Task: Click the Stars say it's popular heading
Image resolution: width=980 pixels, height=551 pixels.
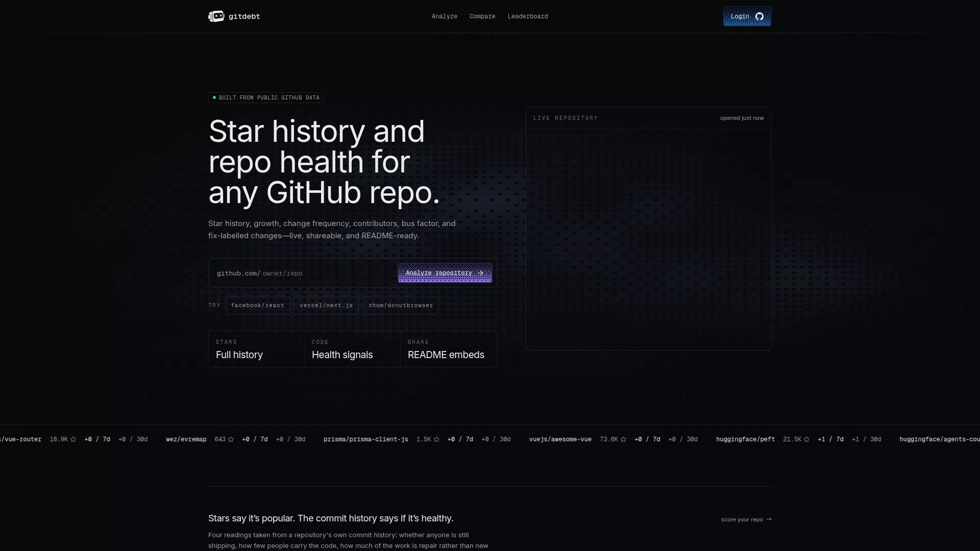Action: coord(331,518)
